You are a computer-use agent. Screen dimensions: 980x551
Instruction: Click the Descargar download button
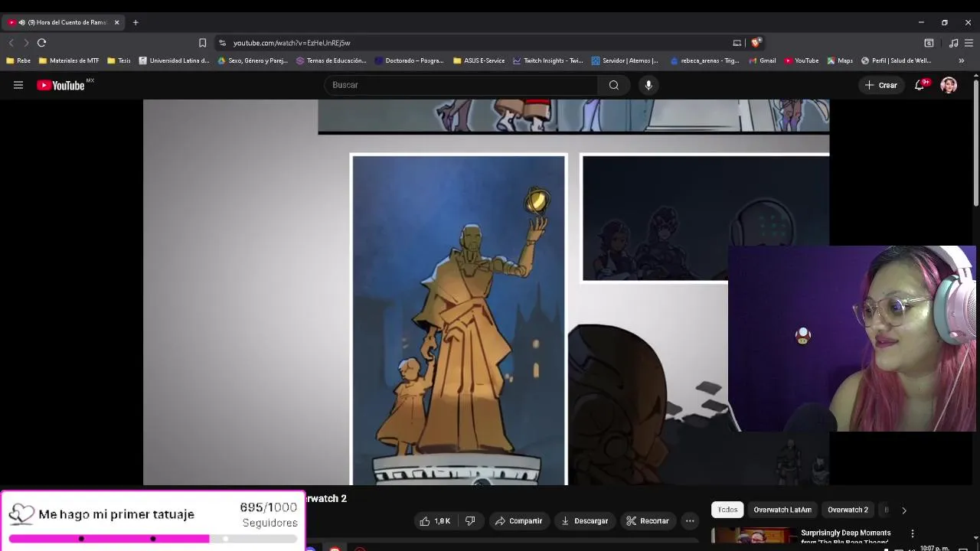[x=584, y=521]
